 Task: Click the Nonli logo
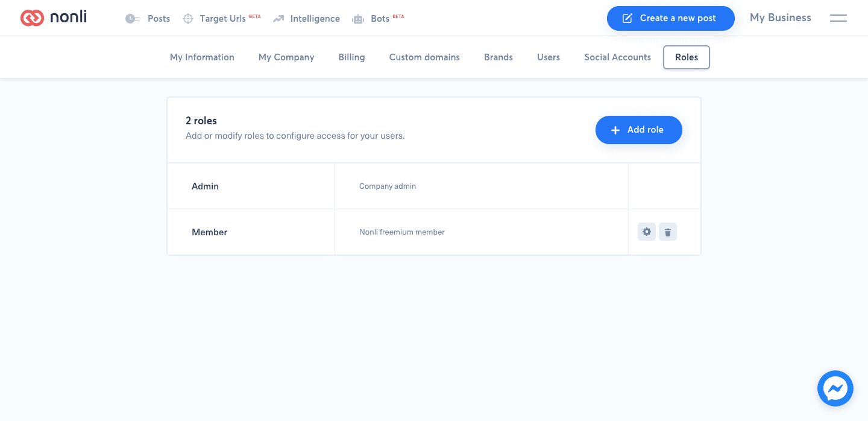click(54, 18)
